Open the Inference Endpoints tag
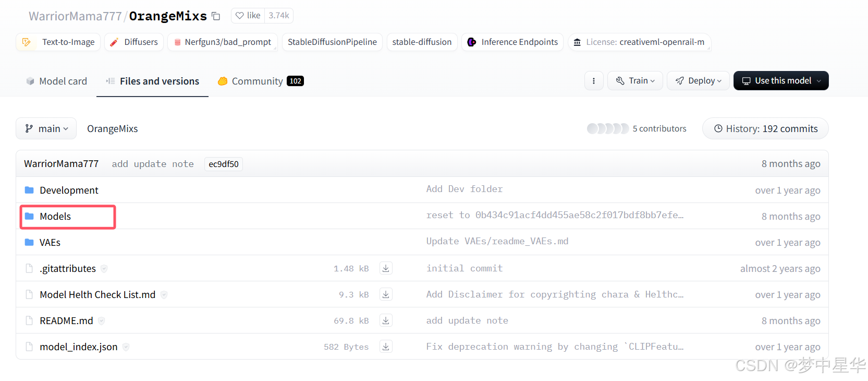868x381 pixels. point(512,42)
